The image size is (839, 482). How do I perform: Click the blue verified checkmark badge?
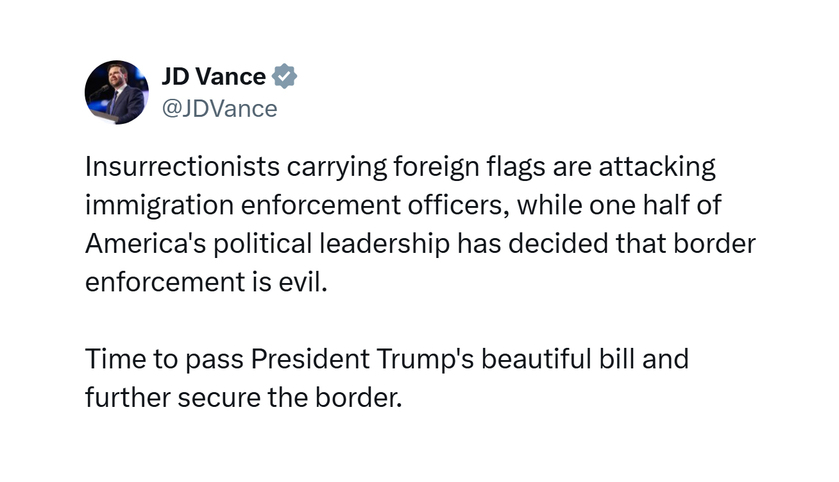coord(284,76)
